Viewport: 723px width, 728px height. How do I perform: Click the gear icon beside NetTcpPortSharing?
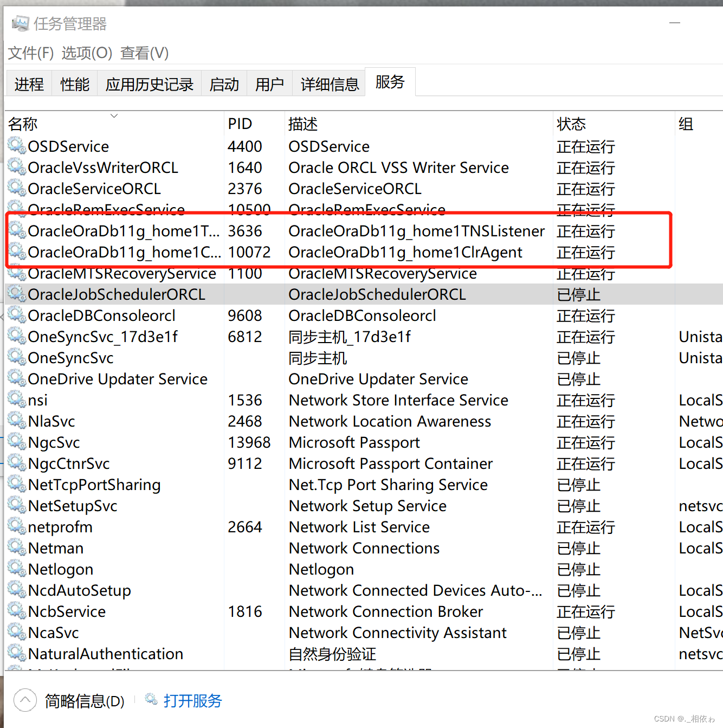(x=17, y=484)
